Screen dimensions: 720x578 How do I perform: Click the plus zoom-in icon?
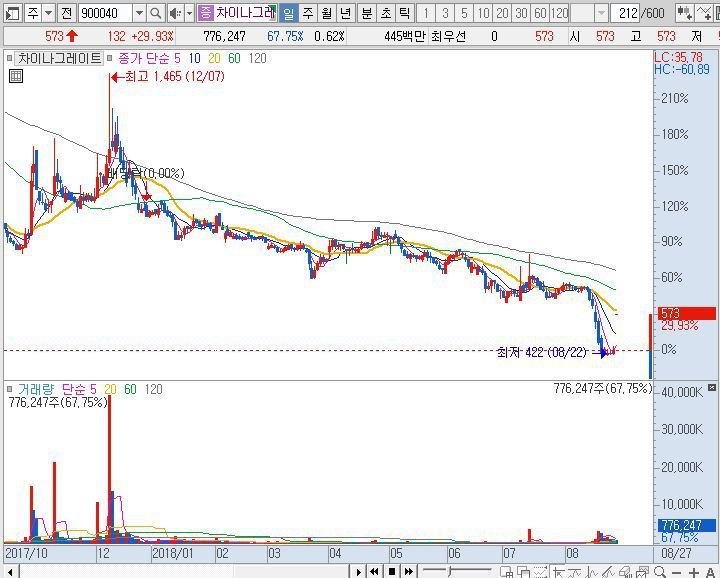[693, 572]
